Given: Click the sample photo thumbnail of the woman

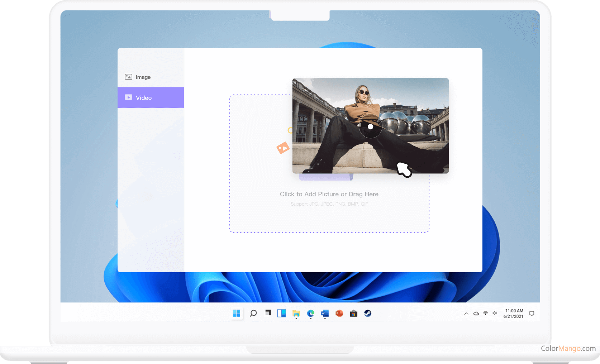Looking at the screenshot, I should pyautogui.click(x=370, y=126).
